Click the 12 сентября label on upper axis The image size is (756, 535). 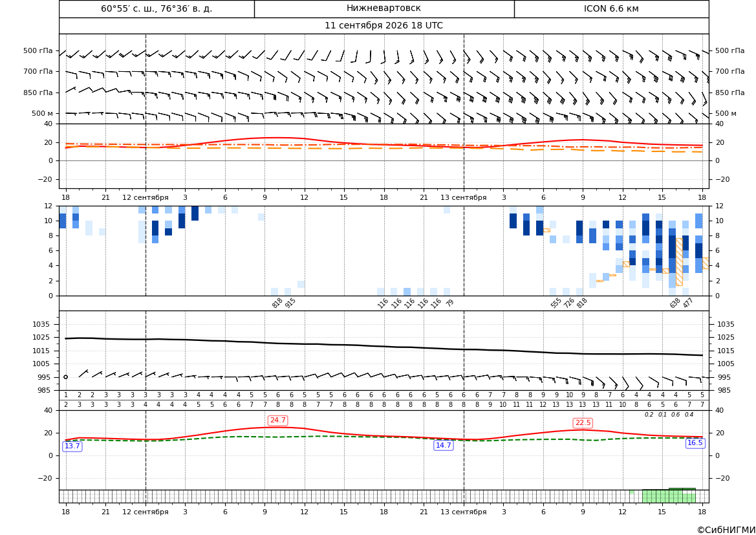tap(145, 197)
